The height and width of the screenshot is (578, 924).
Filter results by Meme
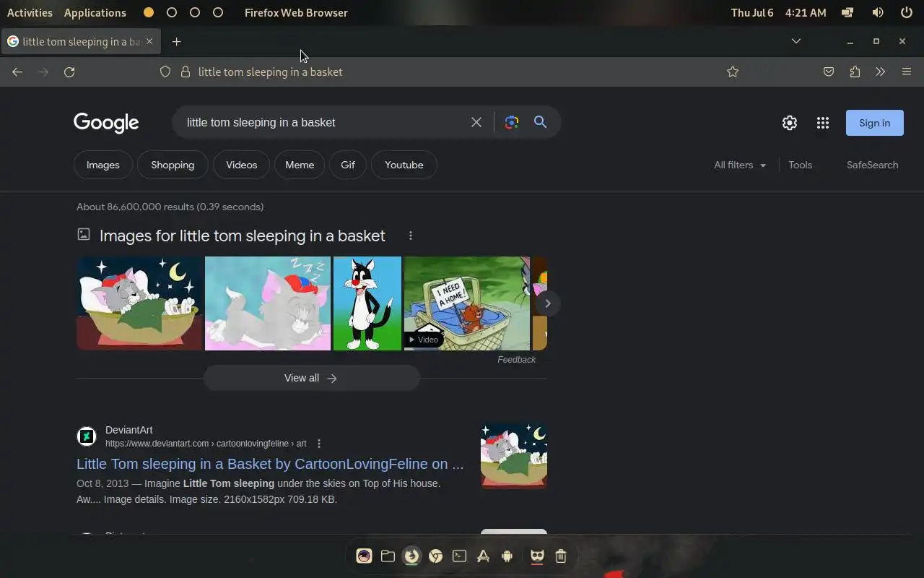(x=300, y=165)
